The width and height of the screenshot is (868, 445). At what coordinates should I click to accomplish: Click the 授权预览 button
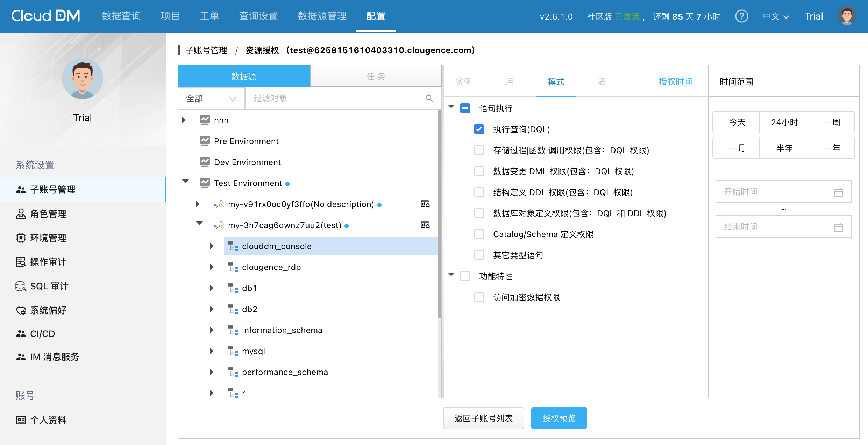[558, 418]
